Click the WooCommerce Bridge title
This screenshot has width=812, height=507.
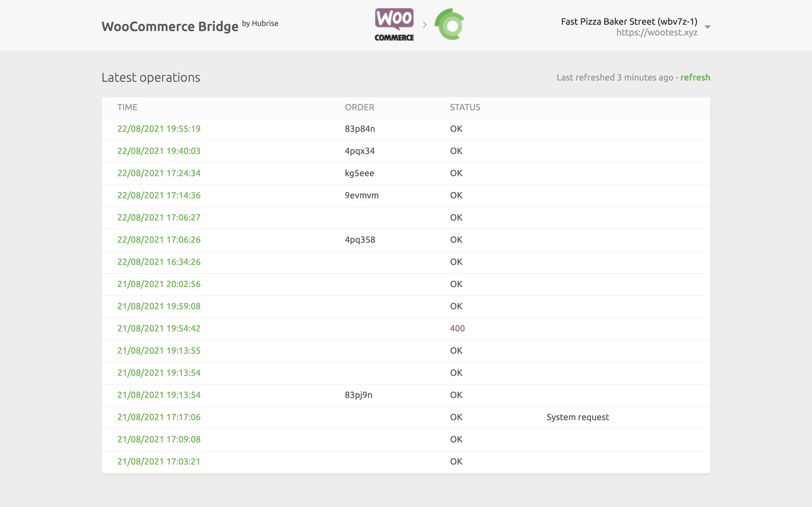(x=171, y=26)
